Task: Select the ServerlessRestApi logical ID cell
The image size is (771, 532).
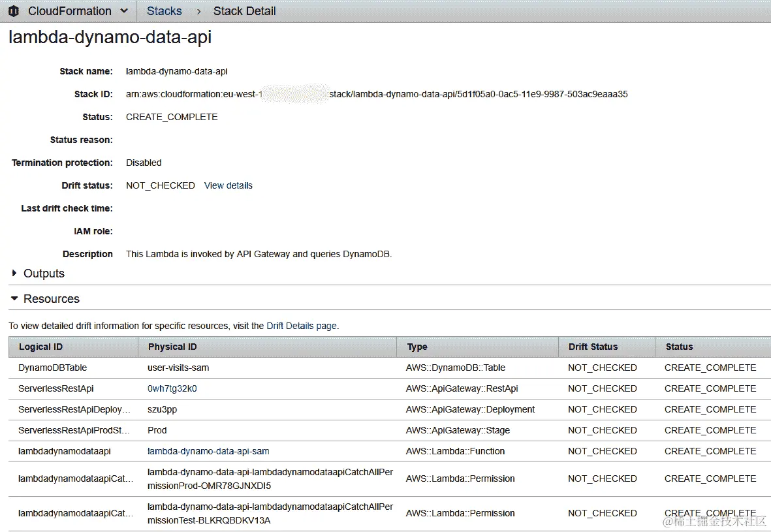Action: coord(56,388)
